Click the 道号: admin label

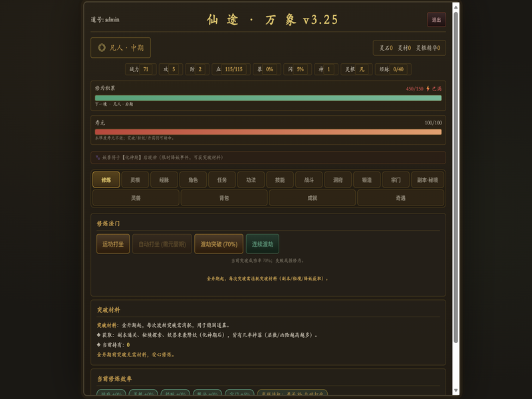point(105,20)
